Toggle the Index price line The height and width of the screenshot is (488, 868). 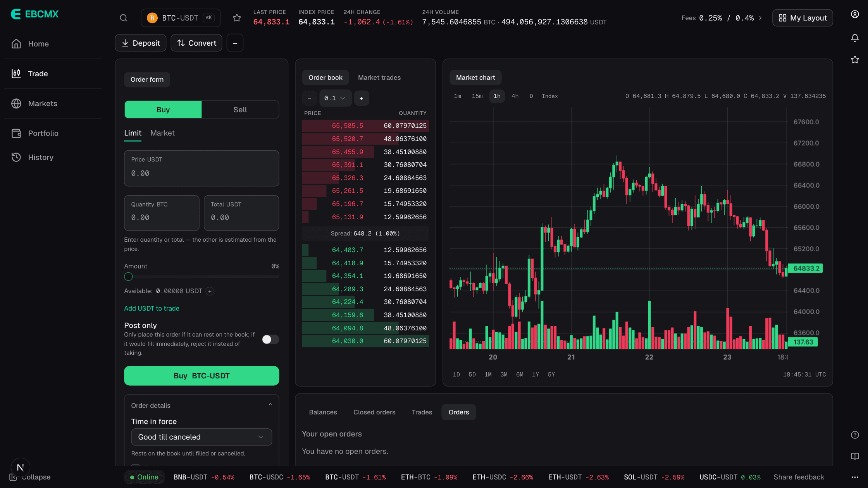[549, 96]
